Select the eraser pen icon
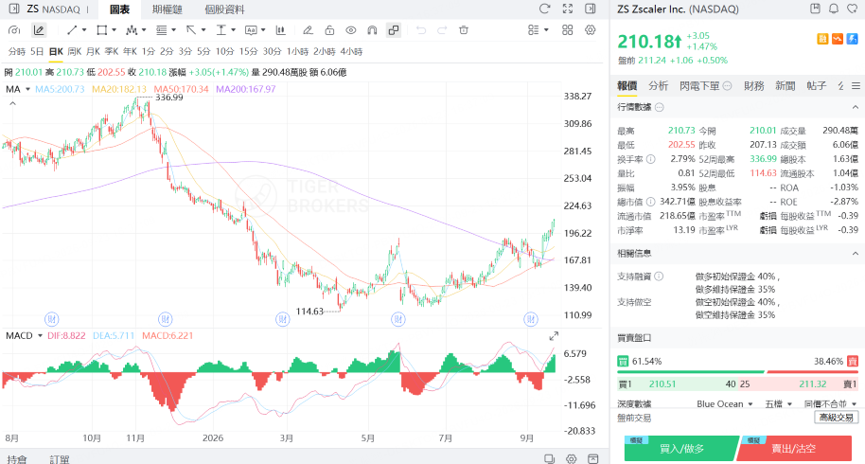Screen dimensions: 865x464 point(308,30)
